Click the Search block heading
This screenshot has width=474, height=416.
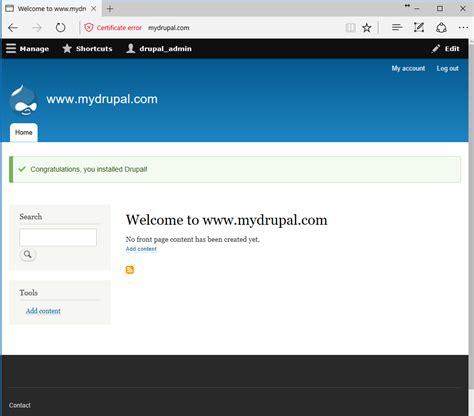point(31,217)
